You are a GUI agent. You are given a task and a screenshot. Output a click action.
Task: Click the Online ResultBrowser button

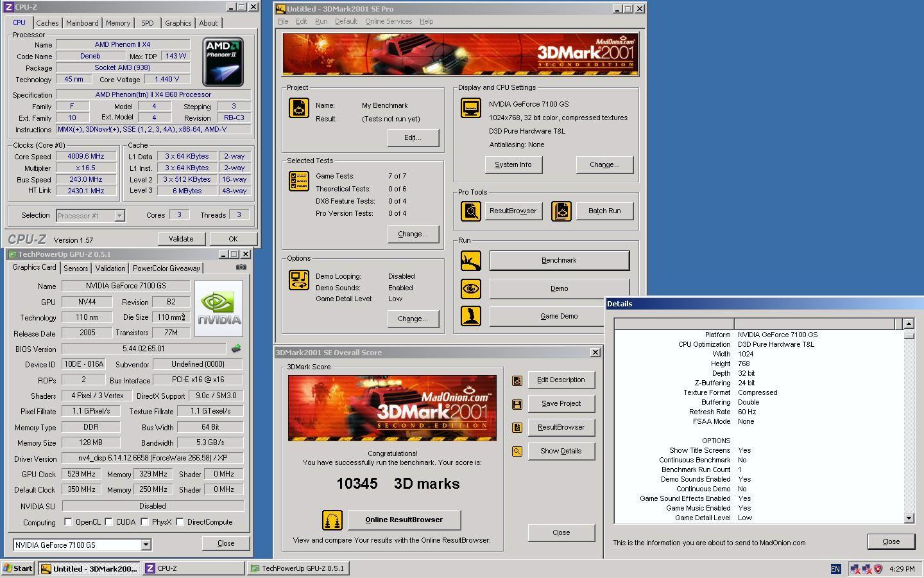(x=404, y=520)
